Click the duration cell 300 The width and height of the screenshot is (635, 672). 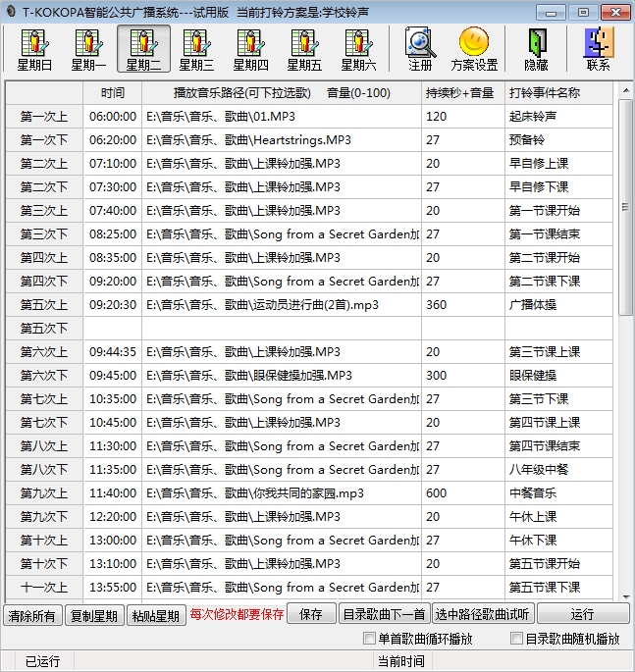(x=463, y=376)
